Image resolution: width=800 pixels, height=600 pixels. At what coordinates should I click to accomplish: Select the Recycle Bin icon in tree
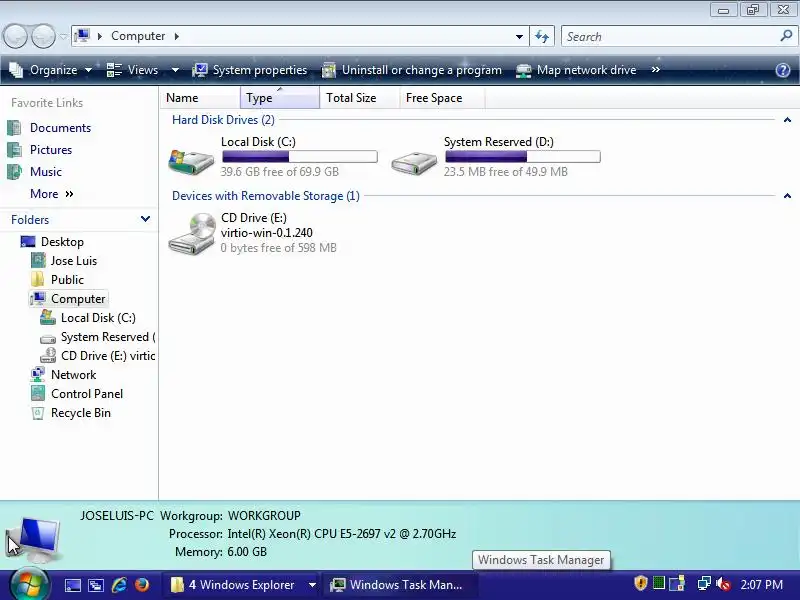point(38,413)
